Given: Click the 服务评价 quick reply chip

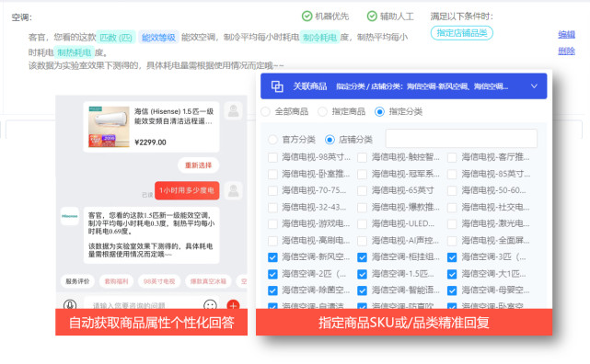Looking at the screenshot, I should pos(77,281).
